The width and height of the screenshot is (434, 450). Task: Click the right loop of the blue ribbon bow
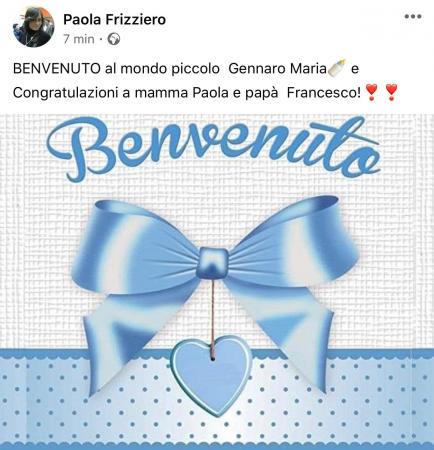click(x=293, y=242)
